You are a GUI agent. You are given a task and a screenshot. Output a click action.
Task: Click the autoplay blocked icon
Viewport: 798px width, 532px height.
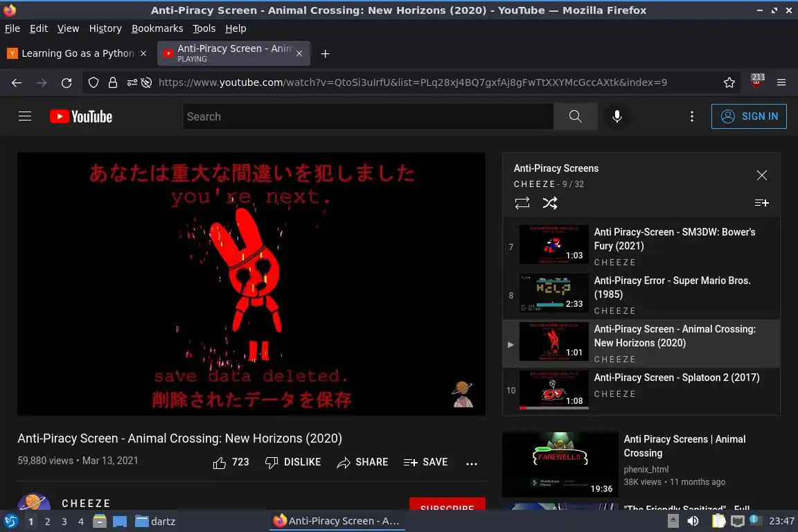[x=147, y=82]
